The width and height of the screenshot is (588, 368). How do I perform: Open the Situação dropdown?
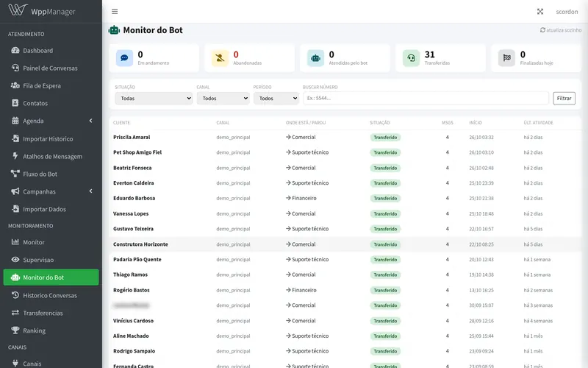[x=154, y=99]
